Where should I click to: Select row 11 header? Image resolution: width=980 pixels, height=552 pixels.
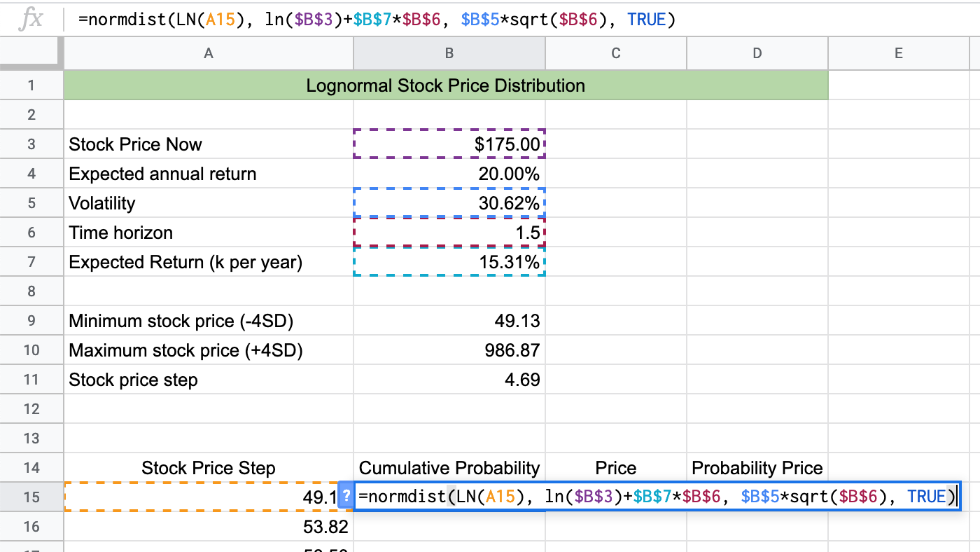click(31, 380)
